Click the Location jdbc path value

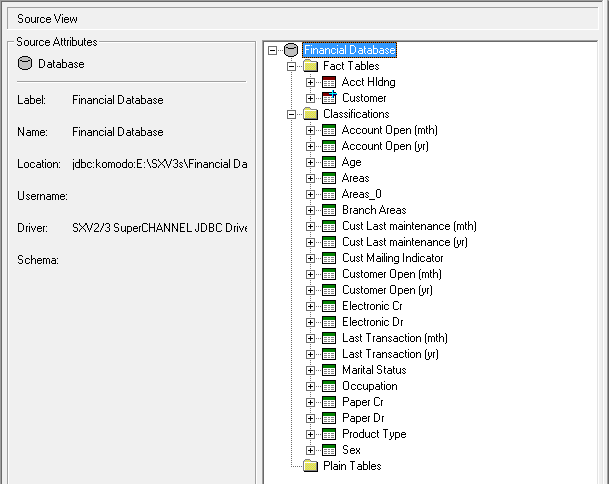(159, 164)
